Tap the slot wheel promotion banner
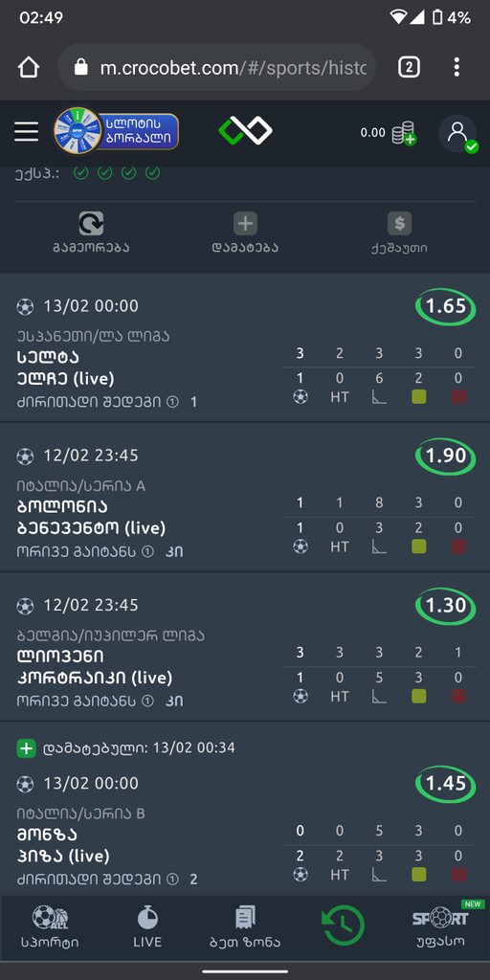 (x=116, y=131)
